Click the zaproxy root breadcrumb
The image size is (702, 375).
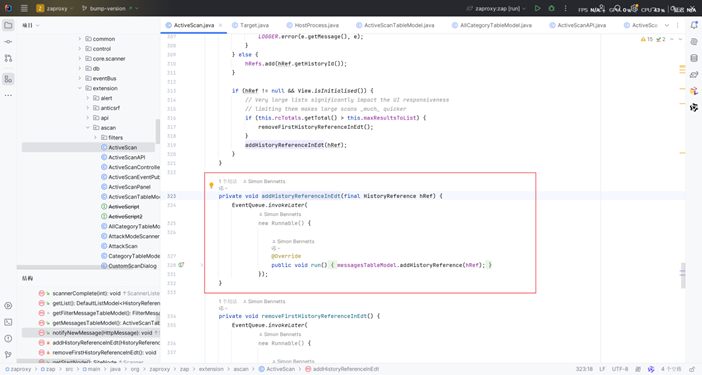(x=18, y=369)
